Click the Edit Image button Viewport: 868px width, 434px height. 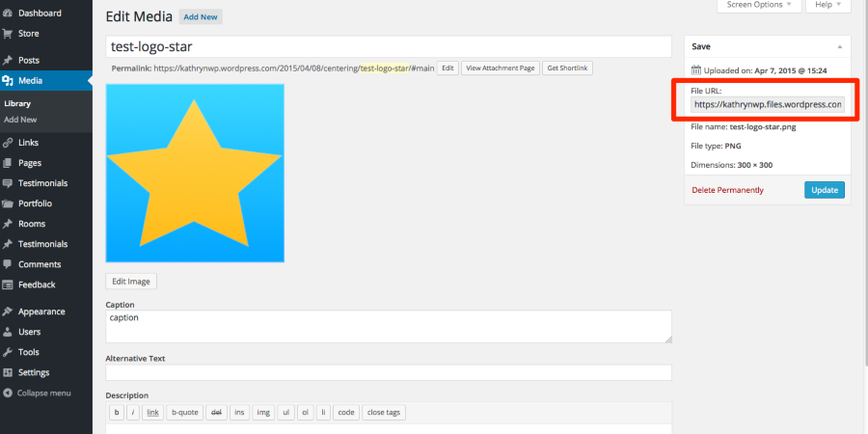point(131,282)
